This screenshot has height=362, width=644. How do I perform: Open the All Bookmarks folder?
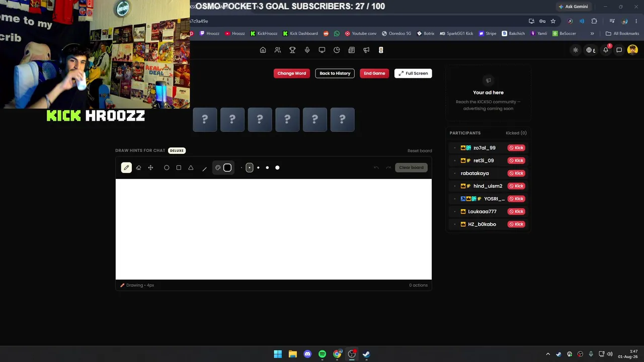622,34
